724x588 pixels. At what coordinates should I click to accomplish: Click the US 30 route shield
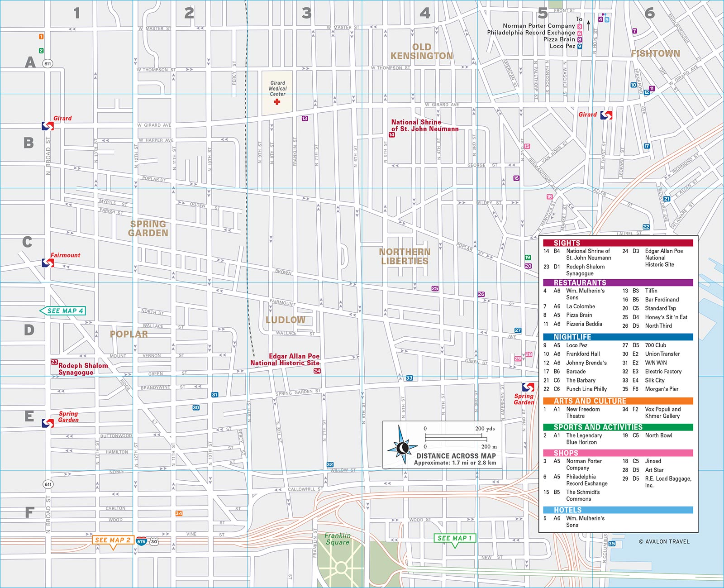[x=154, y=541]
